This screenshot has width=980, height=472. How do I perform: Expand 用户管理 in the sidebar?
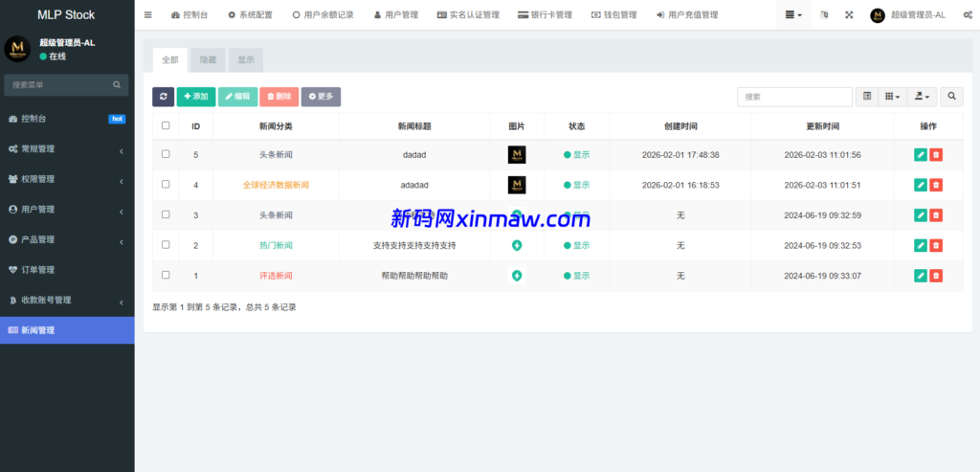(x=67, y=210)
